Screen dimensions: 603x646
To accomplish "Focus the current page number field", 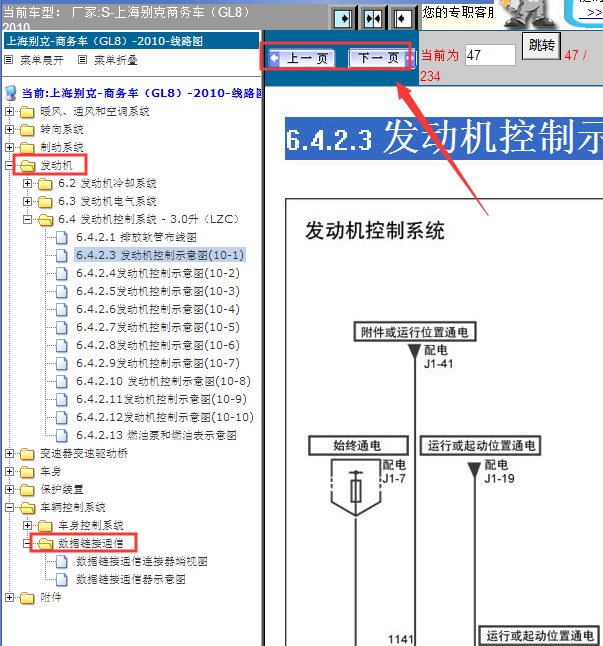I will click(490, 55).
